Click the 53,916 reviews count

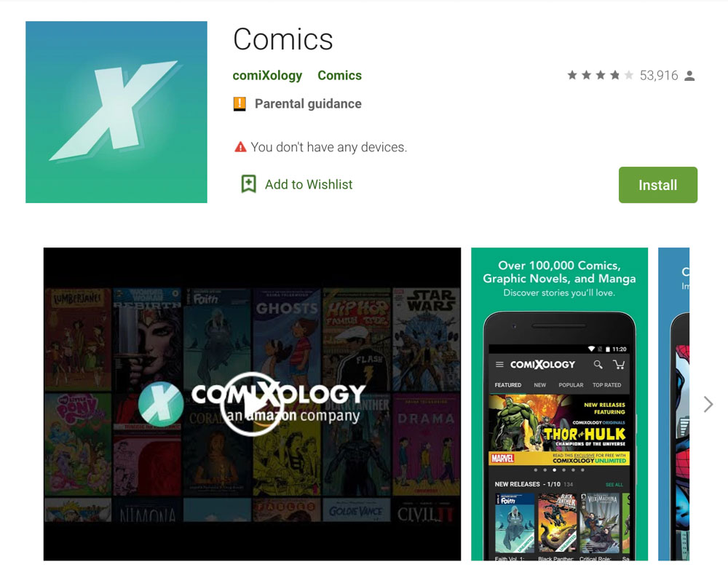pos(659,75)
